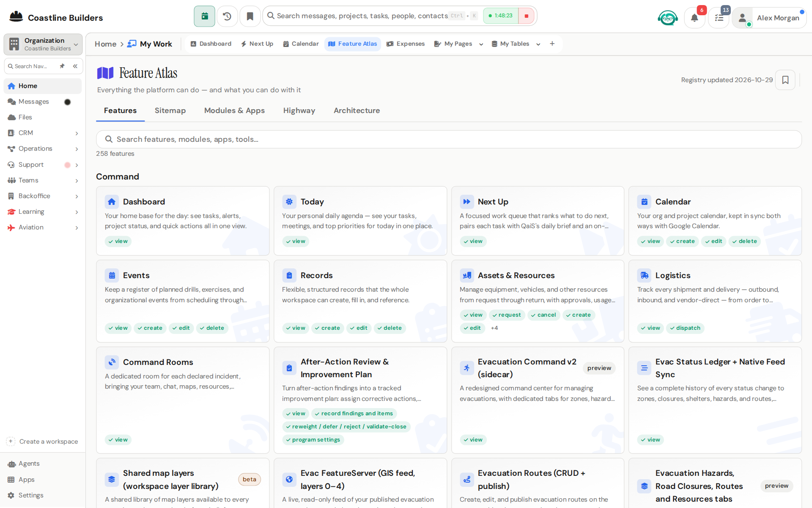
Task: Open the task list icon with 13 badge
Action: click(719, 18)
